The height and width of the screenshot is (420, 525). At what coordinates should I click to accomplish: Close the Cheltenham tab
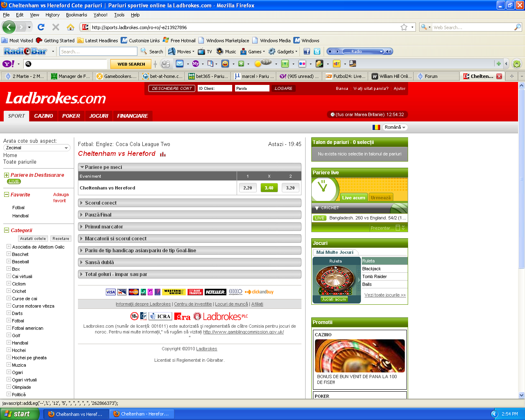[x=499, y=76]
